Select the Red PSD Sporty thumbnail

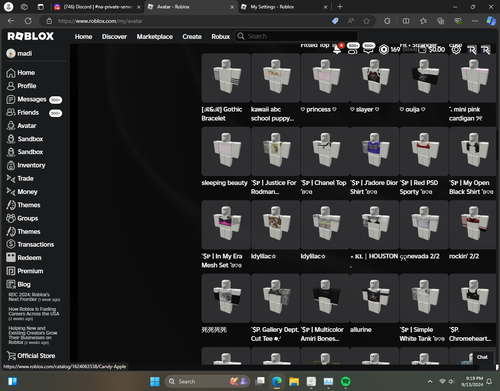tap(424, 151)
